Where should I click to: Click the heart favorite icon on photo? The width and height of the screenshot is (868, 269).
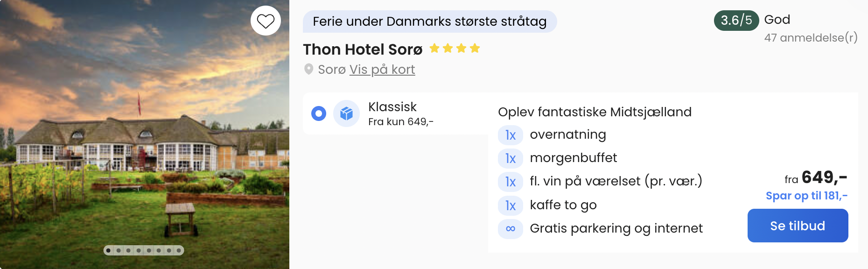pos(266,21)
